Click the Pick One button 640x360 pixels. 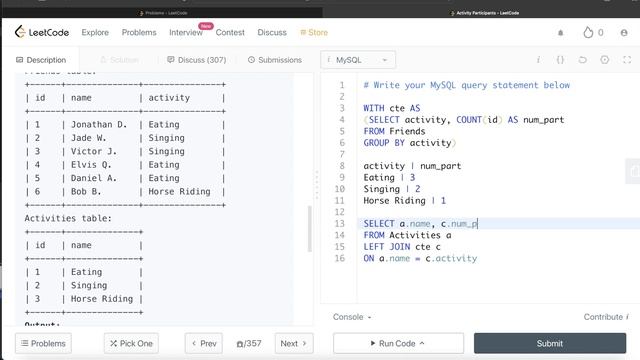[x=131, y=343]
